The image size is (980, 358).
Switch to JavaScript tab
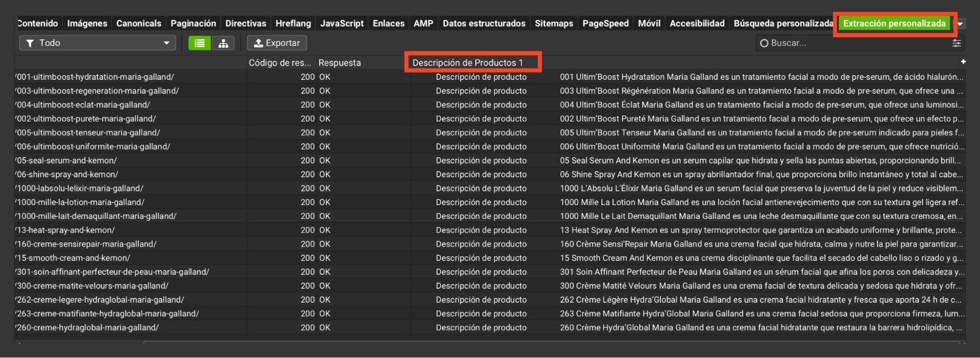tap(342, 23)
